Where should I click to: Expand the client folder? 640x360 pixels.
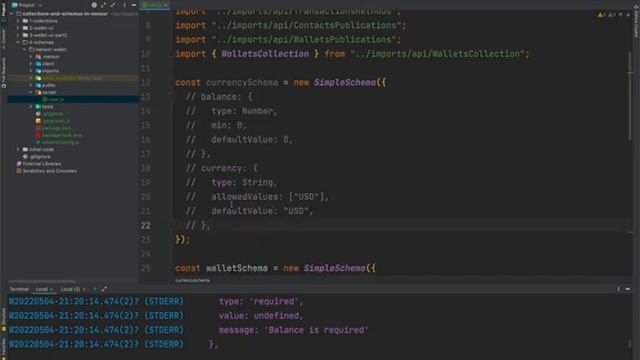(x=31, y=64)
